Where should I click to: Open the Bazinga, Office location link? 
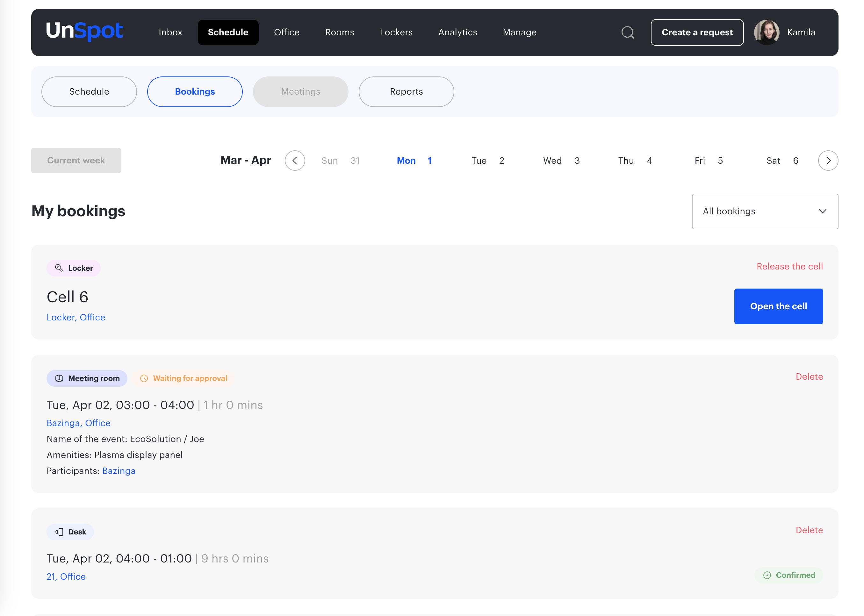pyautogui.click(x=79, y=423)
